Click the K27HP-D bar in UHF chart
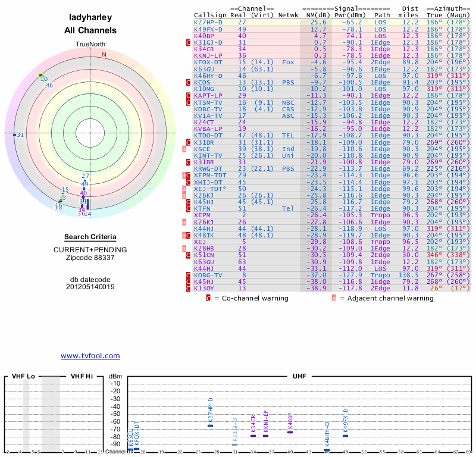The image size is (476, 457). tap(210, 425)
